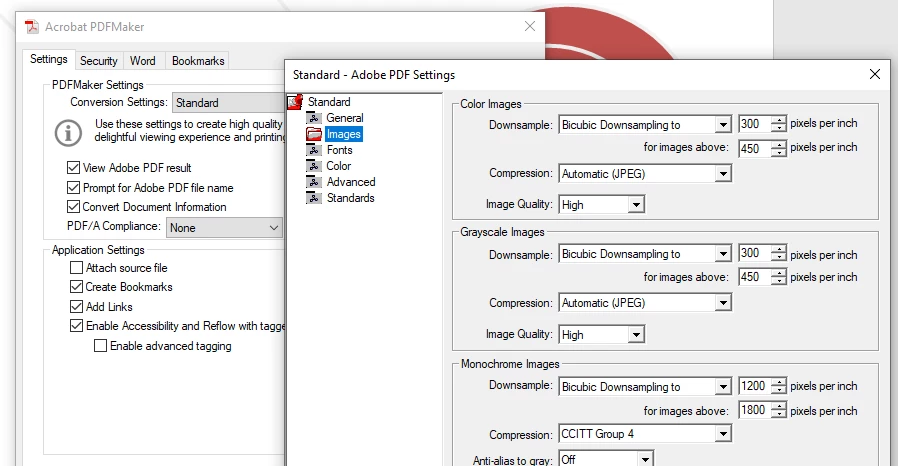This screenshot has width=898, height=466.
Task: Close the Acrobat PDFMaker window
Action: (x=530, y=26)
